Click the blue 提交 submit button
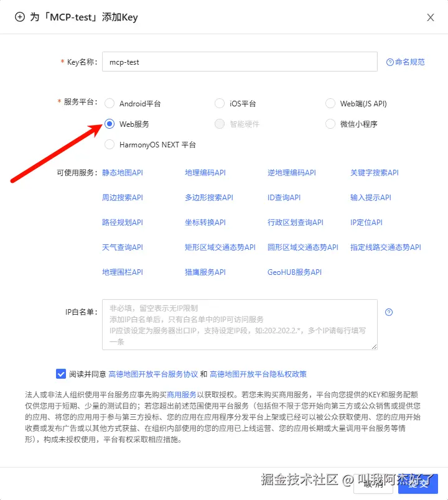The image size is (448, 500). (x=418, y=483)
